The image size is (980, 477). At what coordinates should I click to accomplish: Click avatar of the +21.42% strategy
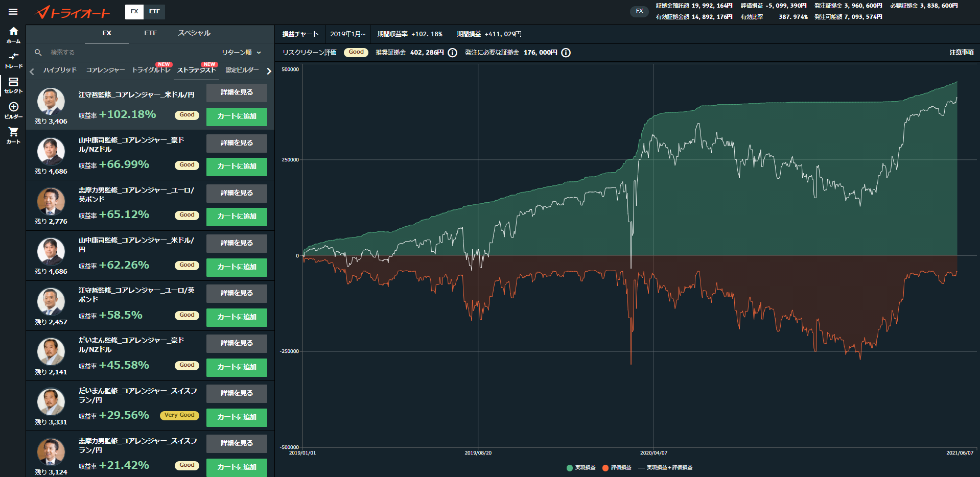[x=51, y=452]
